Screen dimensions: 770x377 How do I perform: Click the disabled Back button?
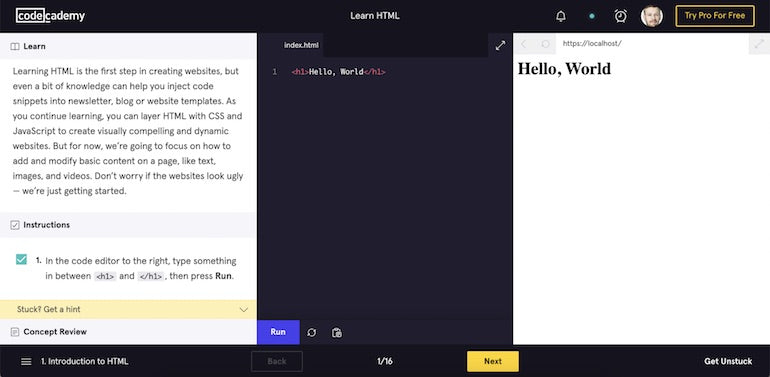(277, 361)
